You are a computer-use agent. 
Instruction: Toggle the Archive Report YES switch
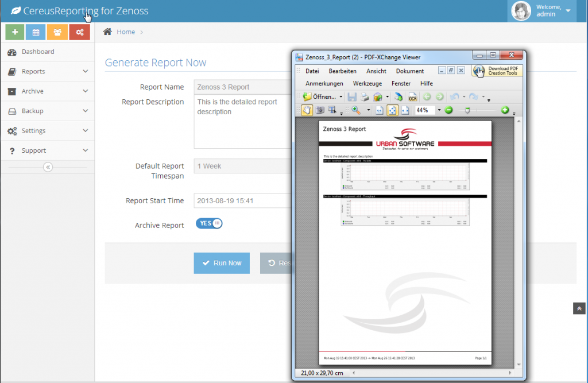[x=209, y=223]
